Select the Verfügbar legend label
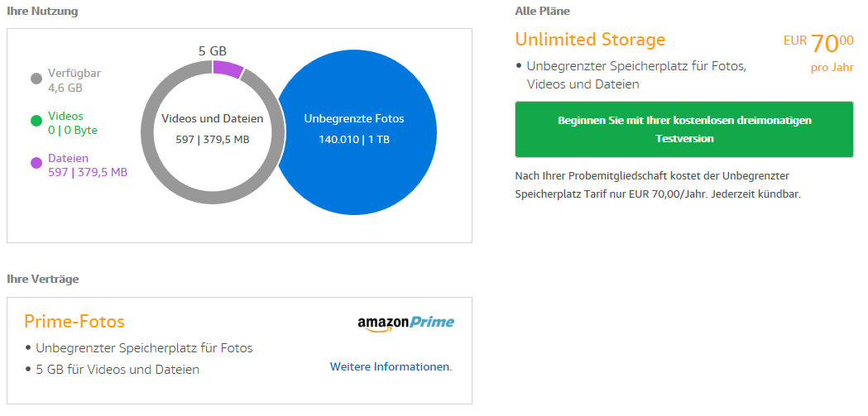868x416 pixels. coord(74,73)
